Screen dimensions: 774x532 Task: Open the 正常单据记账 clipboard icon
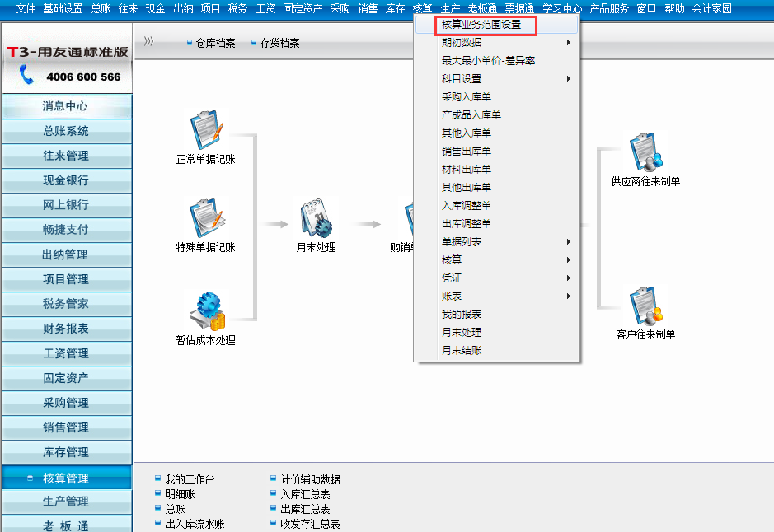[207, 129]
